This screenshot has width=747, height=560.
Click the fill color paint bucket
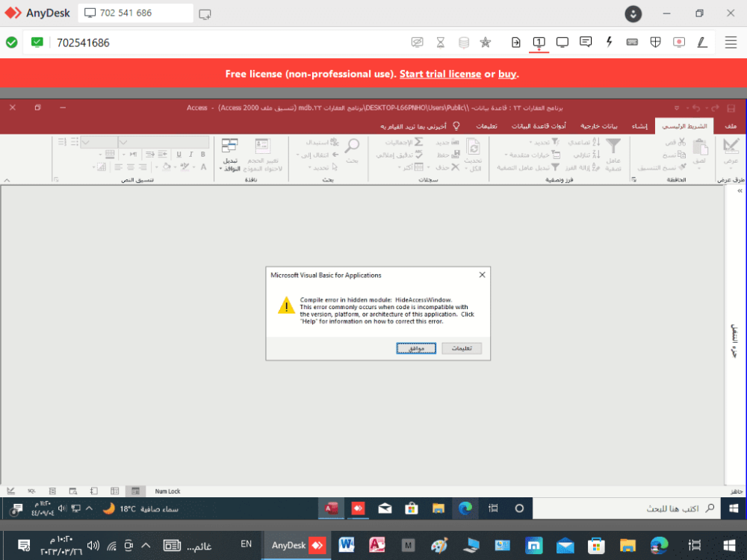[x=167, y=167]
